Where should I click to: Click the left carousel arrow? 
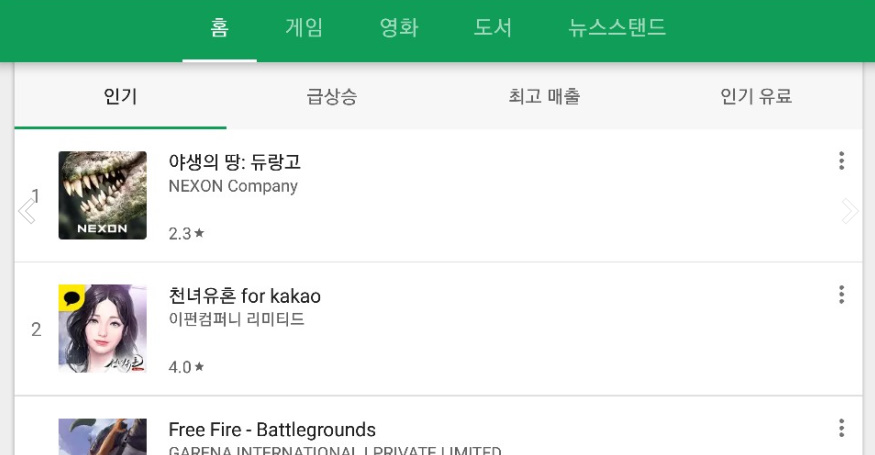pos(27,210)
